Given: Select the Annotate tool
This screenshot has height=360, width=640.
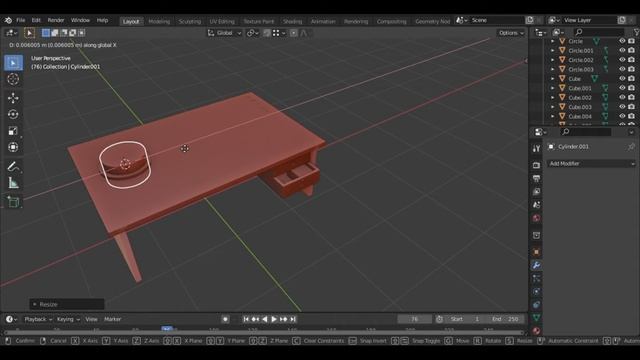Looking at the screenshot, I should point(13,167).
